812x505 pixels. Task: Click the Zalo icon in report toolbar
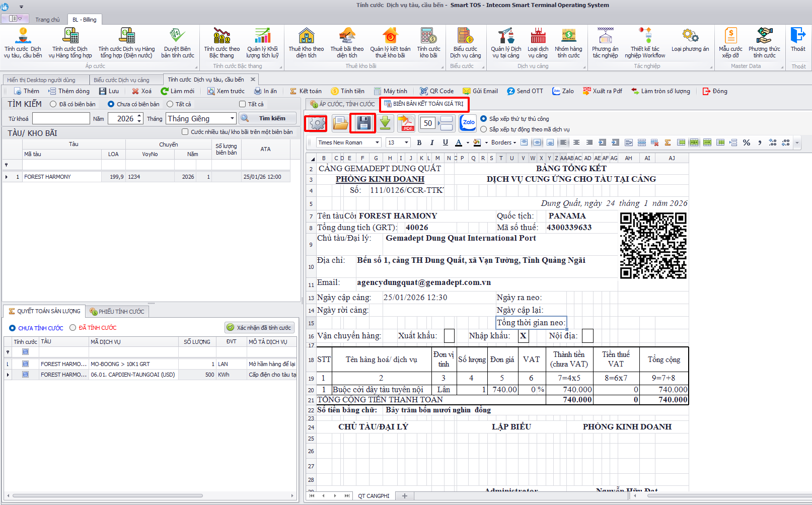(x=468, y=123)
